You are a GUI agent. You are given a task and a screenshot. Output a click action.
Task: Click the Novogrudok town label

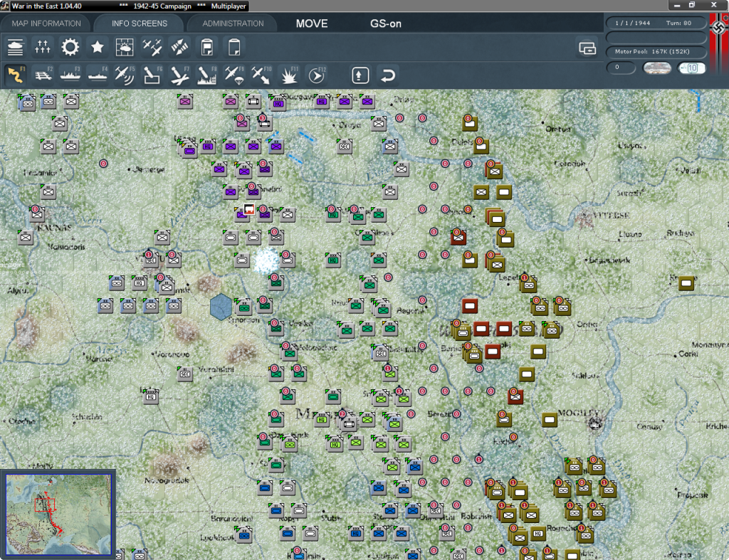click(x=167, y=480)
